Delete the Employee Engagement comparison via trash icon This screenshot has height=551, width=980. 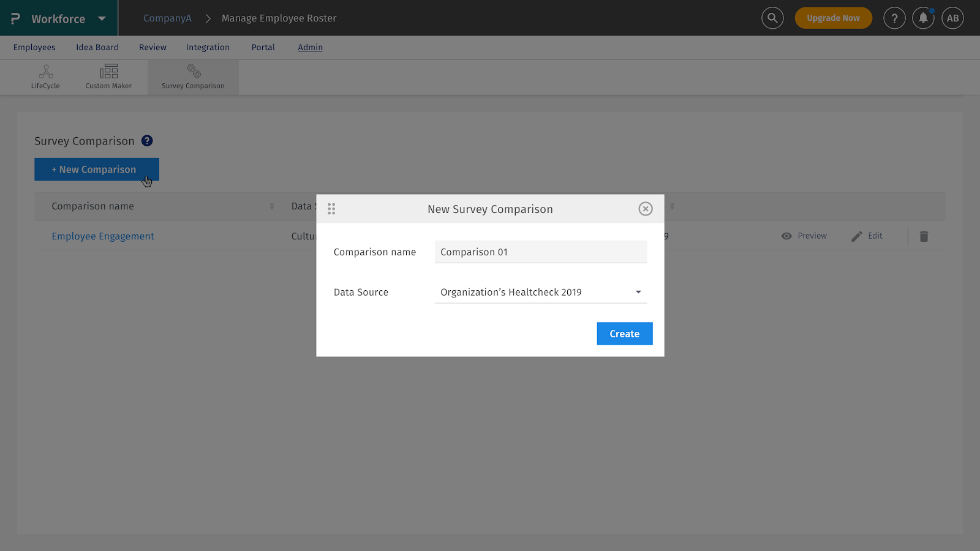pos(923,236)
